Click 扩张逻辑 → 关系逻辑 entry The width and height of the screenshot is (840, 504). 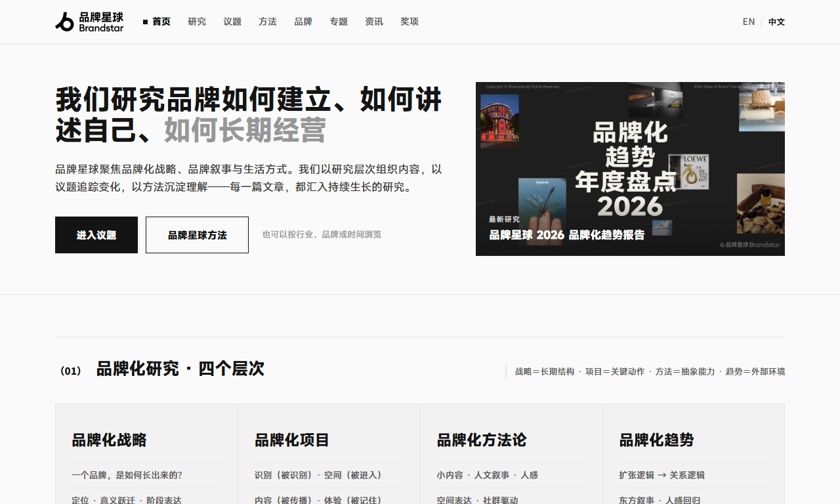(x=661, y=475)
